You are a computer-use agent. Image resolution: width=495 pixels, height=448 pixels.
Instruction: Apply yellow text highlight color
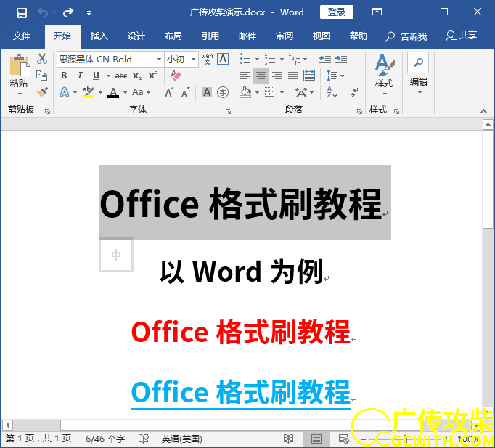(89, 92)
